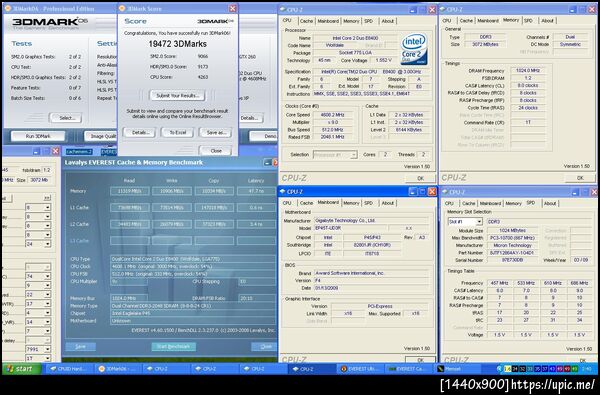Open the Windows Start menu

coord(22,369)
